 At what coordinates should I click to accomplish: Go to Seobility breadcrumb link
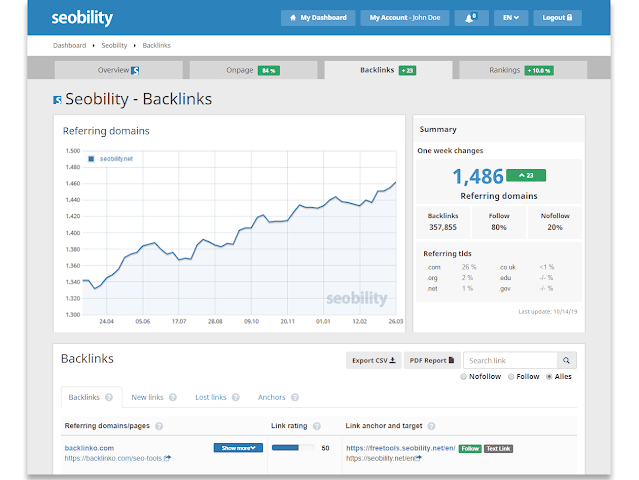114,45
